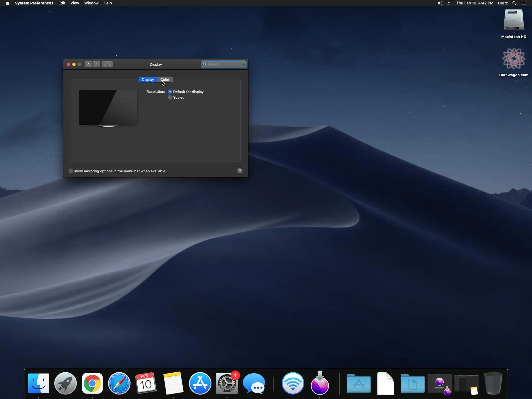
Task: Open Safari compass icon in dock
Action: [x=119, y=383]
